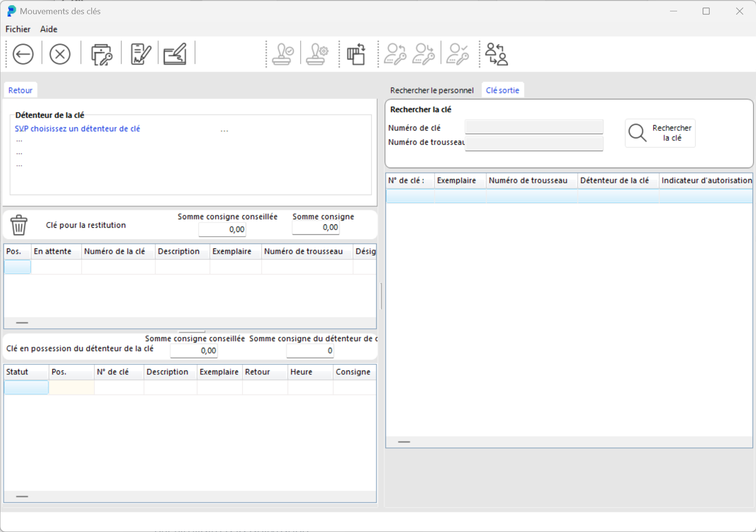Open the Fichier menu

click(18, 29)
